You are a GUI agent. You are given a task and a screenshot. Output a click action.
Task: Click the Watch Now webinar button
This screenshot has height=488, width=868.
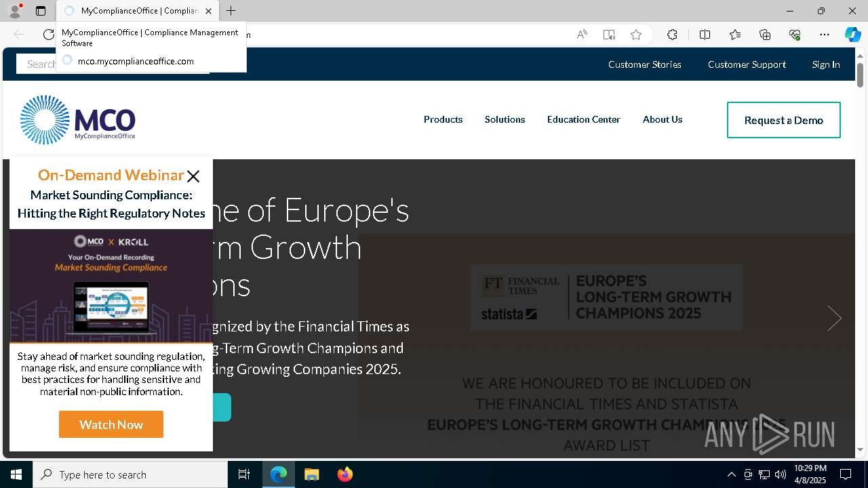coord(111,424)
